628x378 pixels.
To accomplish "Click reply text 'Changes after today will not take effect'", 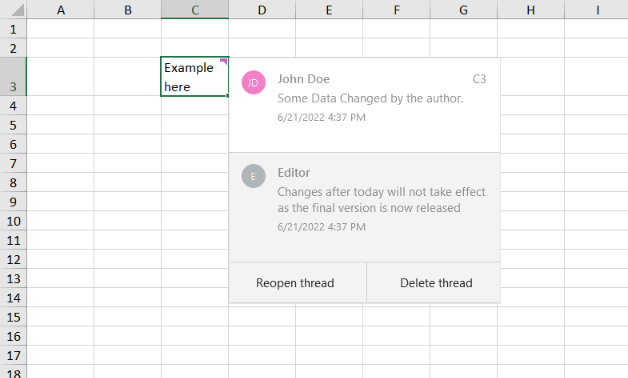I will coord(381,192).
